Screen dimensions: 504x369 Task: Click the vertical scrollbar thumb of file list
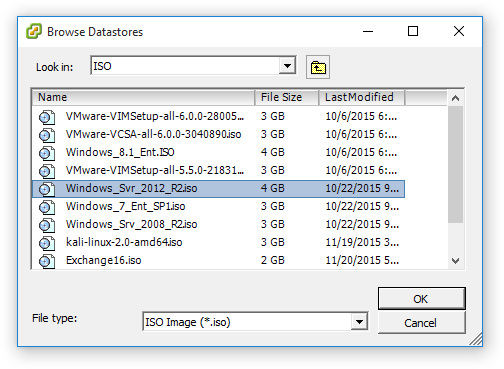pyautogui.click(x=455, y=164)
